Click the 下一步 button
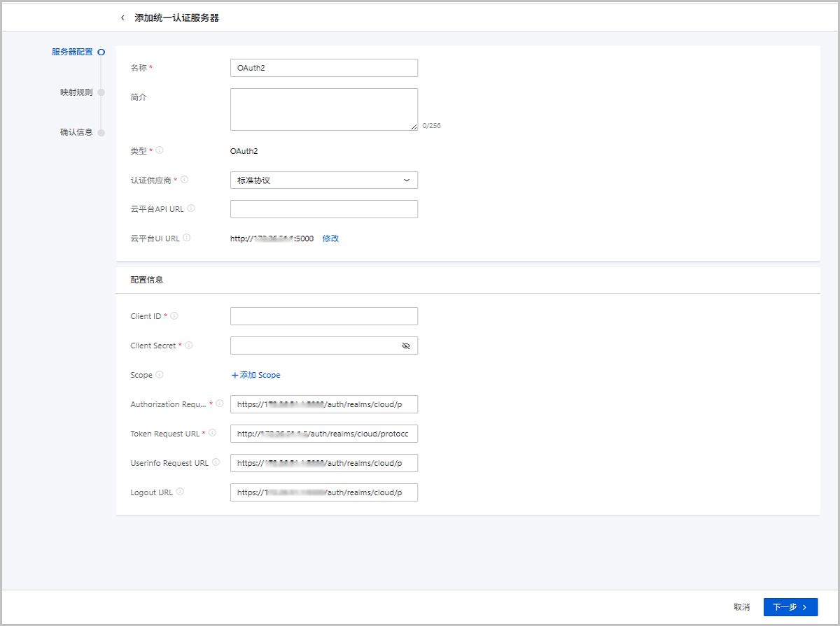The height and width of the screenshot is (626, 840). click(790, 607)
